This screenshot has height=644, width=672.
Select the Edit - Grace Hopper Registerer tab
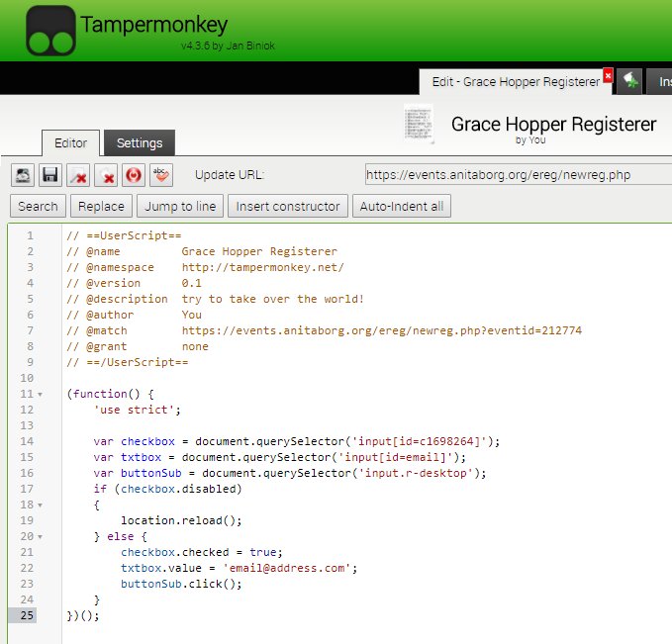[x=516, y=82]
